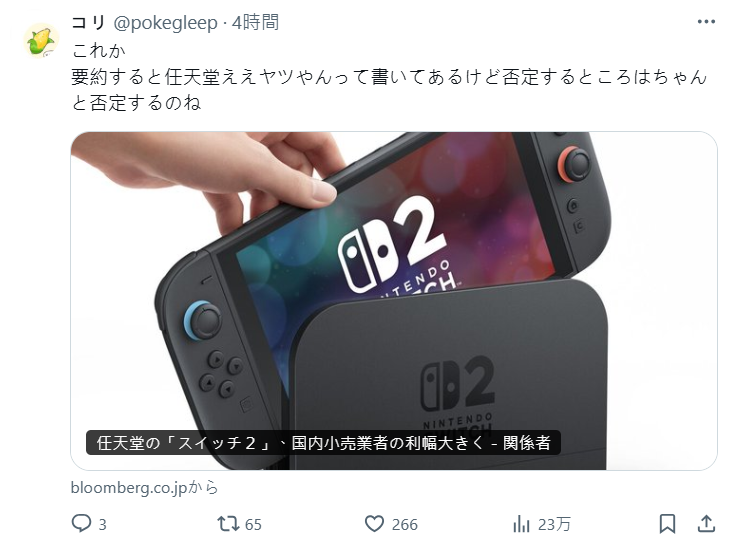Visit the bloomberg.co.jp source link
This screenshot has height=537, width=737.
144,488
